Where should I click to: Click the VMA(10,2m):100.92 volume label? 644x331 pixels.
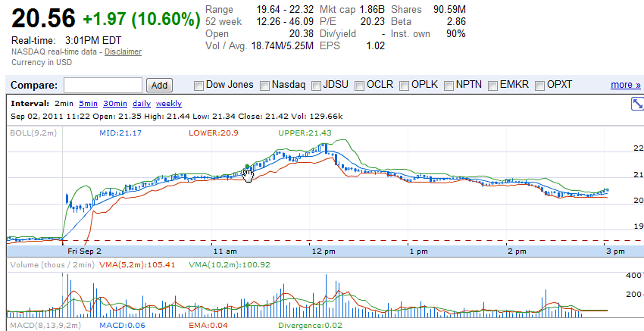click(230, 265)
